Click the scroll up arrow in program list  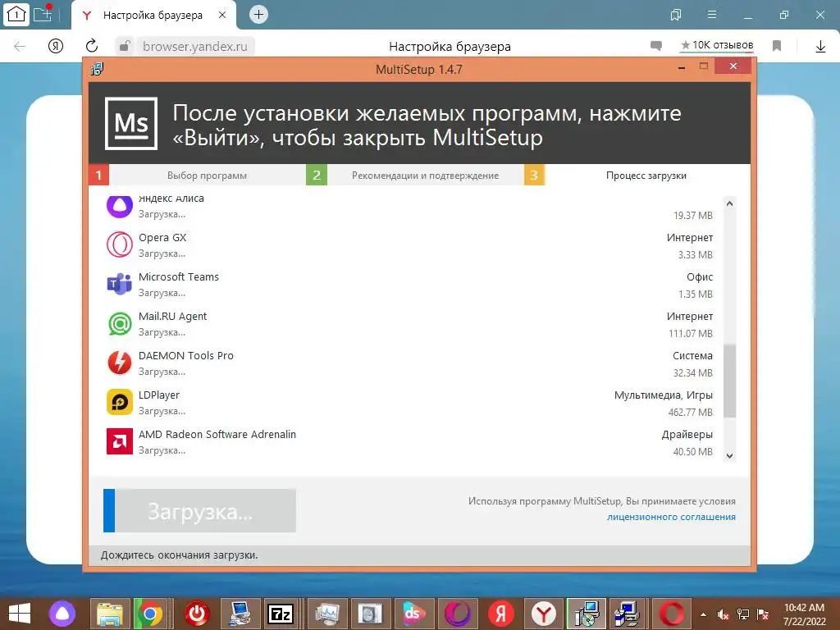tap(729, 203)
